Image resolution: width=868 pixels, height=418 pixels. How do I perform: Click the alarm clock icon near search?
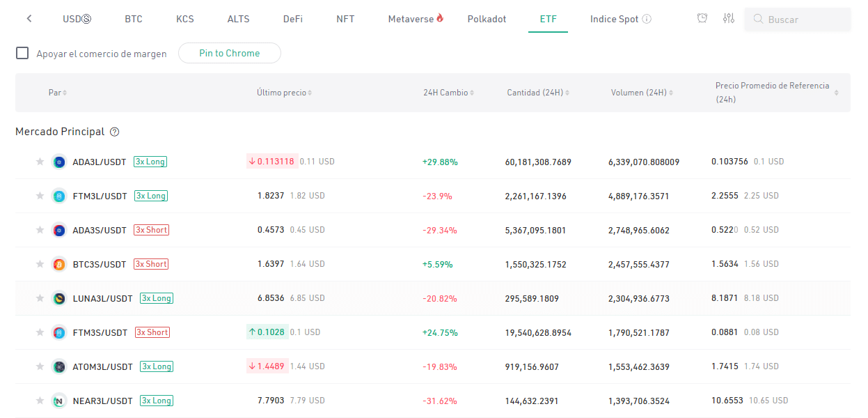[x=702, y=19]
